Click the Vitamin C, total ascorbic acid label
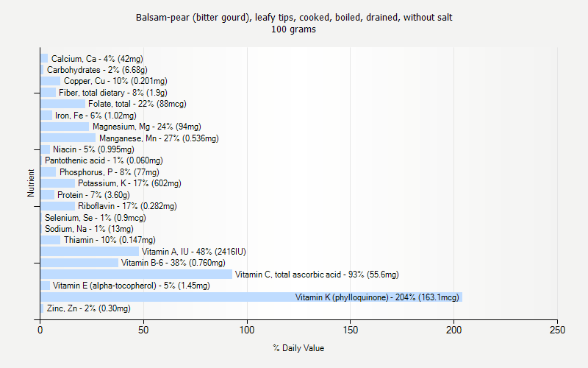The image size is (588, 368). pos(317,275)
